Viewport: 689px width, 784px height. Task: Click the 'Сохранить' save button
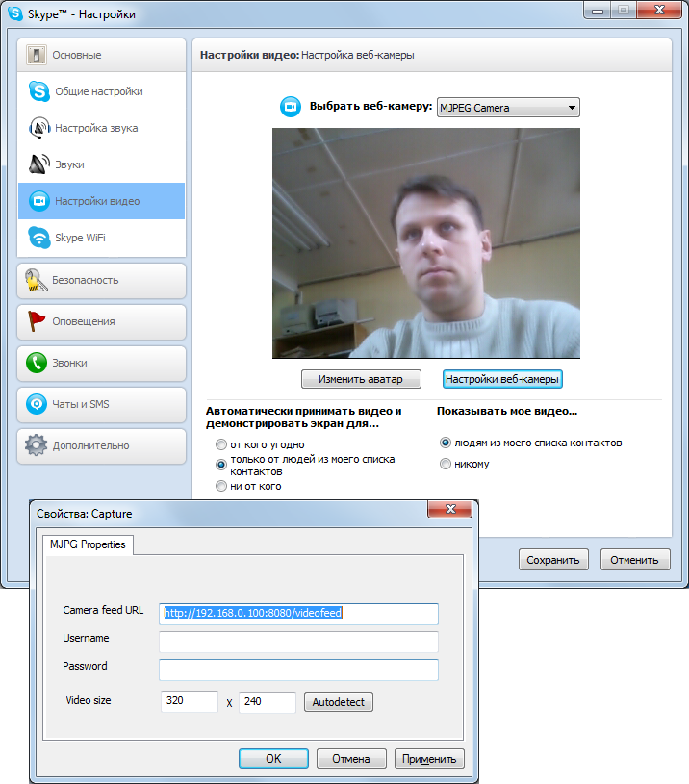point(553,560)
